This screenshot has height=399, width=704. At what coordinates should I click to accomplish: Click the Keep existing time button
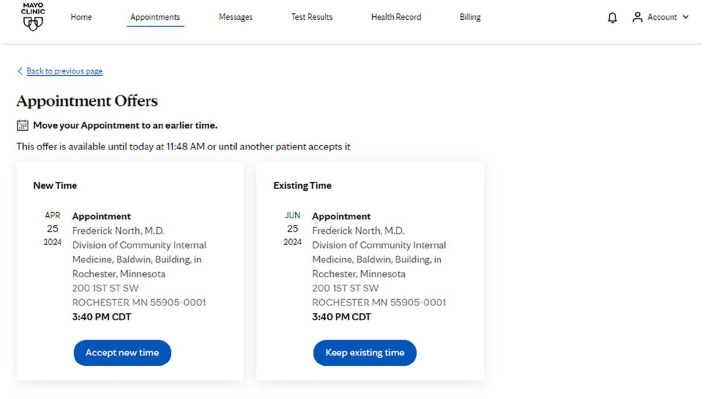pyautogui.click(x=365, y=353)
